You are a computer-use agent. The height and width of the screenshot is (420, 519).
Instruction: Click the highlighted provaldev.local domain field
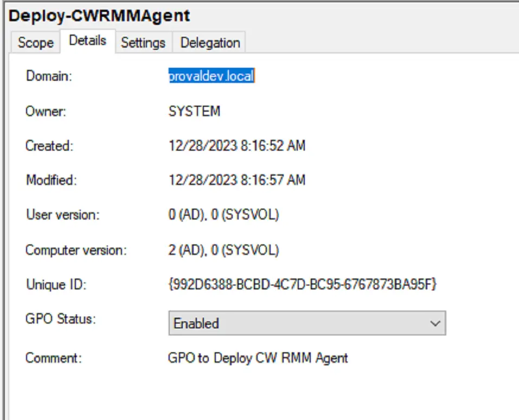tap(212, 76)
